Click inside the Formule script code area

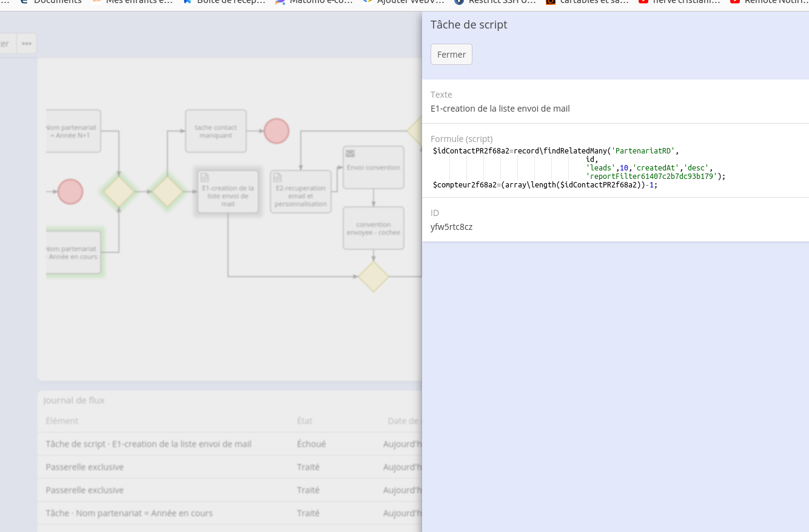[x=576, y=168]
